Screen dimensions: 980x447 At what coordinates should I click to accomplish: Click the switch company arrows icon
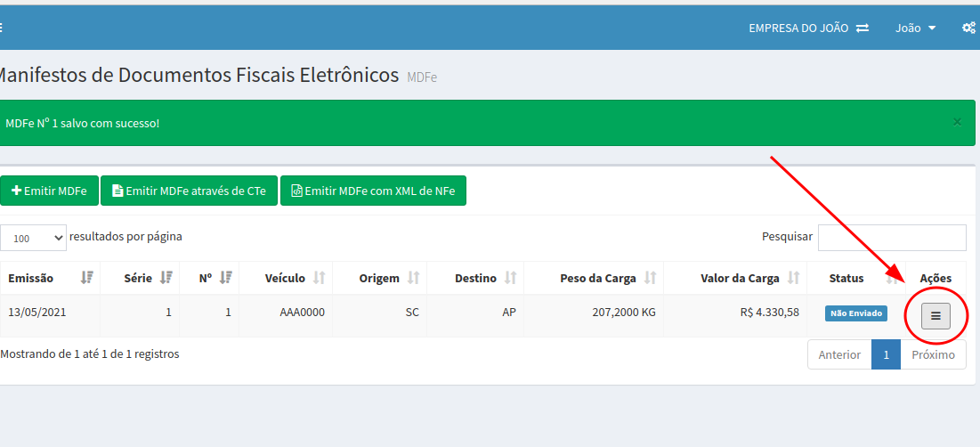click(863, 28)
